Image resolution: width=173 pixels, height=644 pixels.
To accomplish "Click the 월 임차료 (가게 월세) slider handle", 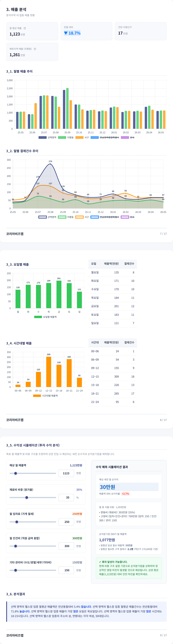I will click(x=17, y=522).
